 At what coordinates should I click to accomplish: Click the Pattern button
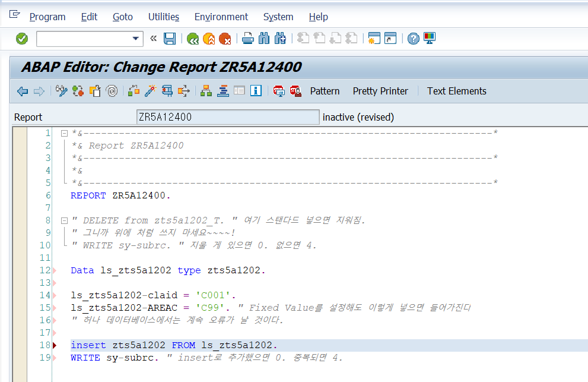click(325, 91)
